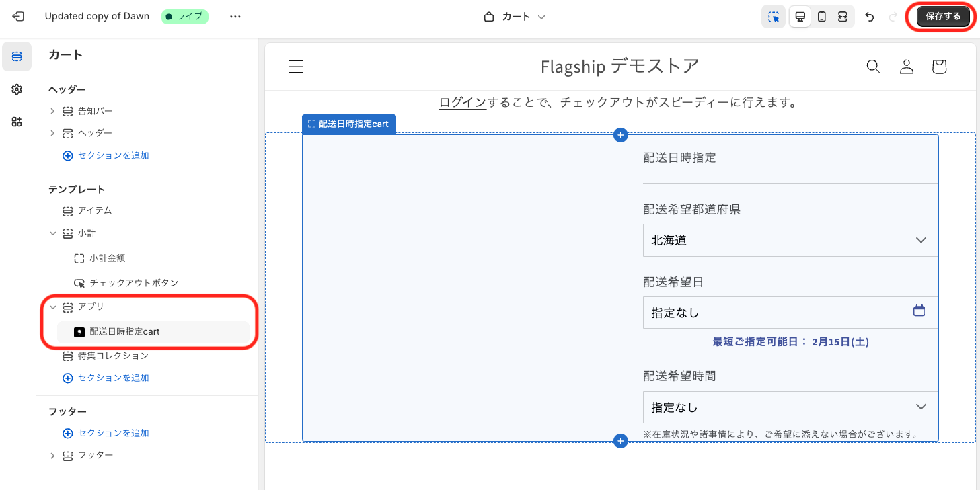Select the アイテム section
This screenshot has width=980, height=490.
[x=94, y=210]
